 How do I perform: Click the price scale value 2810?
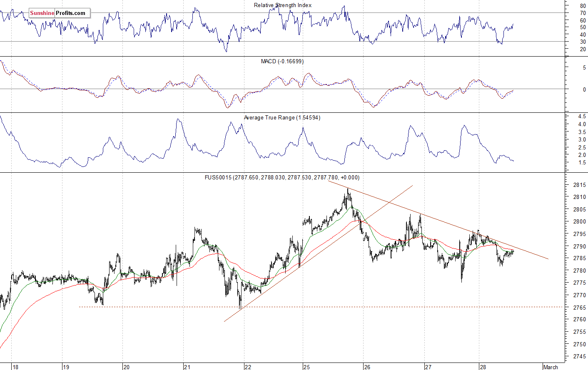[x=580, y=197]
